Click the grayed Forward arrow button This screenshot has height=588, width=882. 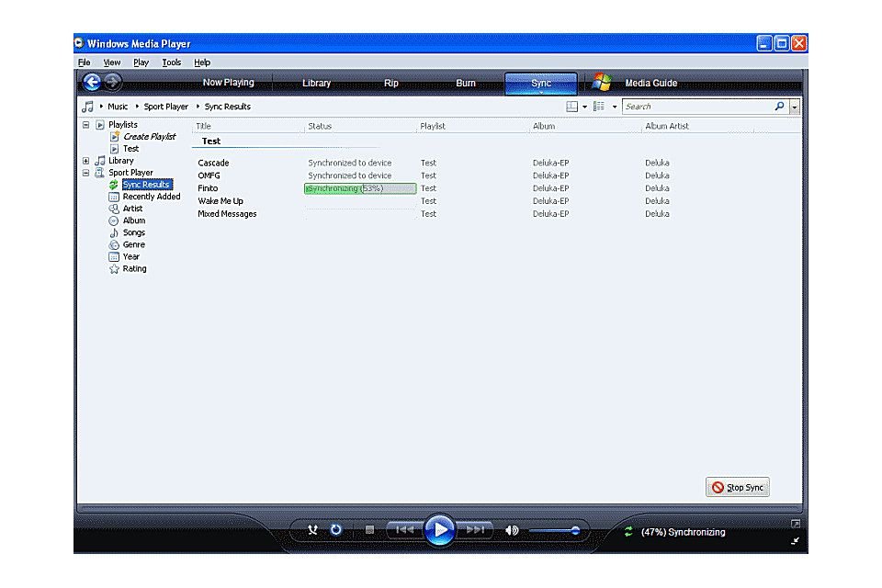(x=112, y=82)
